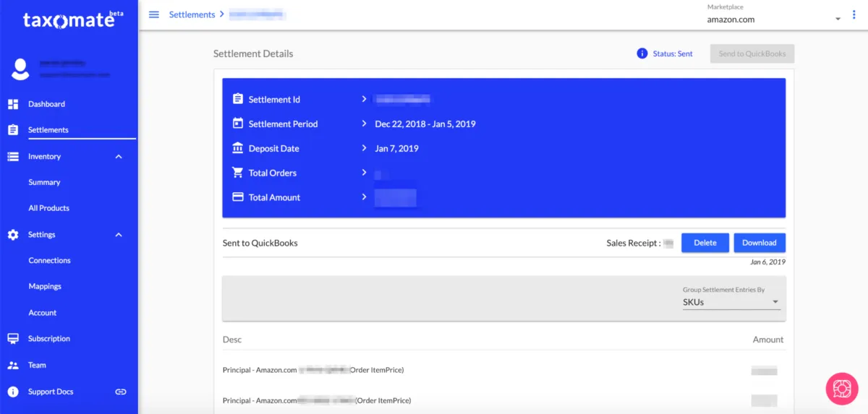The image size is (868, 414).
Task: Open the hamburger menu icon
Action: (153, 14)
